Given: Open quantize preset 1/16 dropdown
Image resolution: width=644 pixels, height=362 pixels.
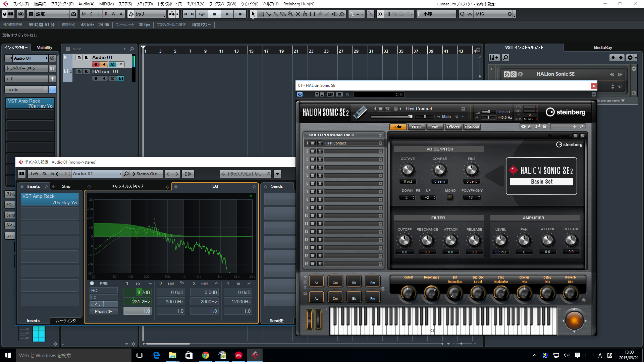Looking at the screenshot, I should click(493, 14).
